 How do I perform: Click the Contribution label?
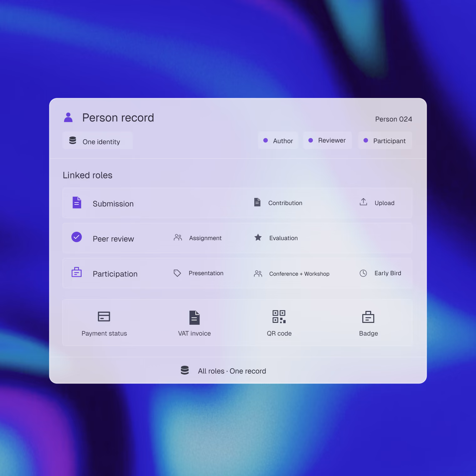click(285, 203)
